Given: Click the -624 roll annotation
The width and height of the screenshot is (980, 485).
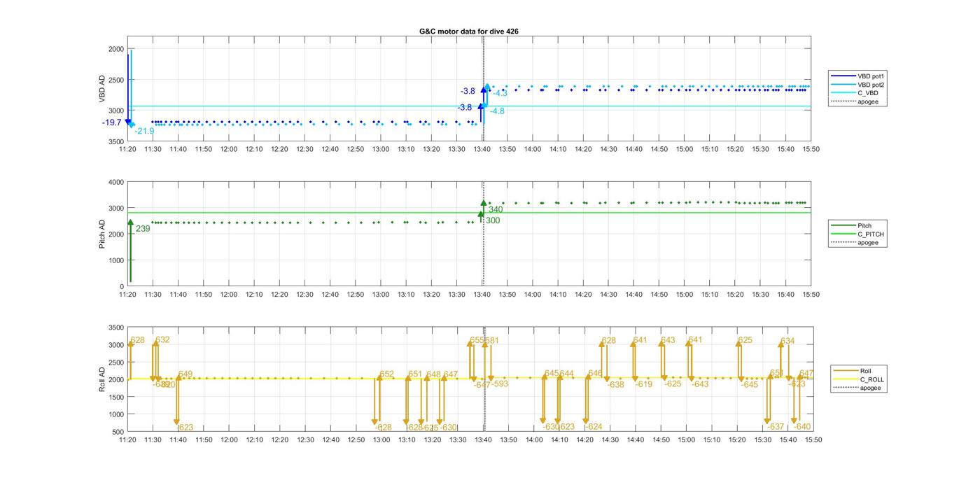Looking at the screenshot, I should tap(594, 427).
